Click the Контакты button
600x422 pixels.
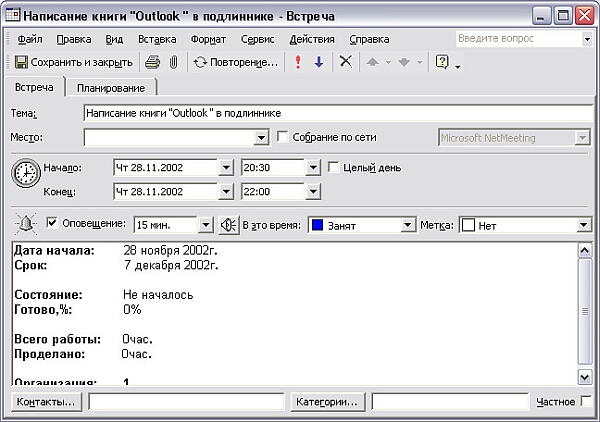tap(47, 402)
